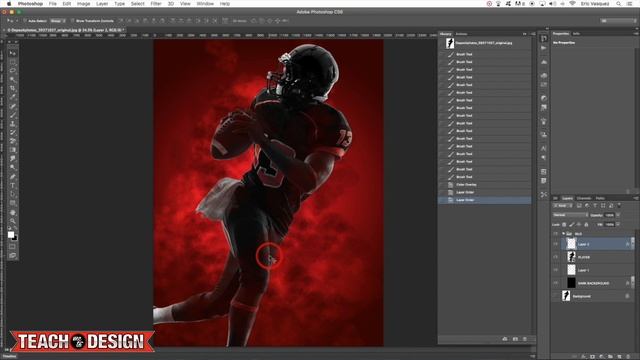This screenshot has height=360, width=640.
Task: Open the Fill slider arrow
Action: 618,224
